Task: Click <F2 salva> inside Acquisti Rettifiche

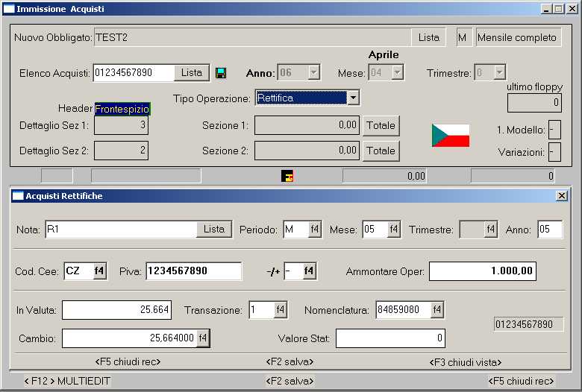Action: [290, 362]
